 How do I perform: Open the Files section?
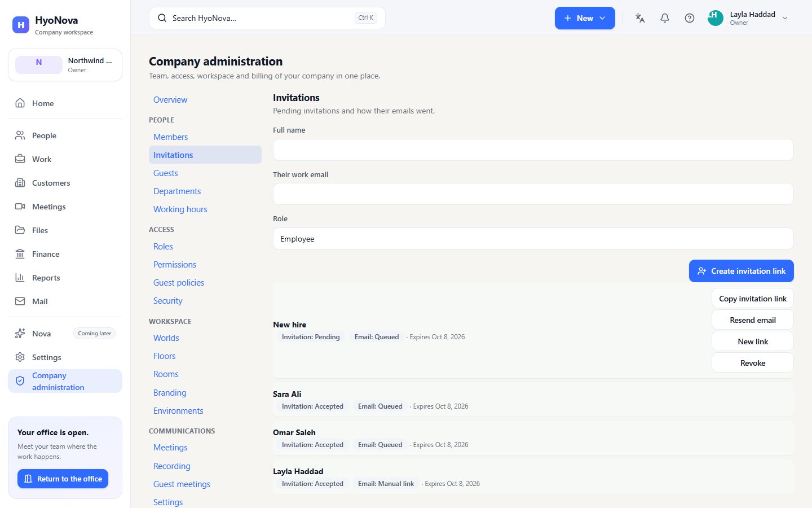pyautogui.click(x=65, y=230)
